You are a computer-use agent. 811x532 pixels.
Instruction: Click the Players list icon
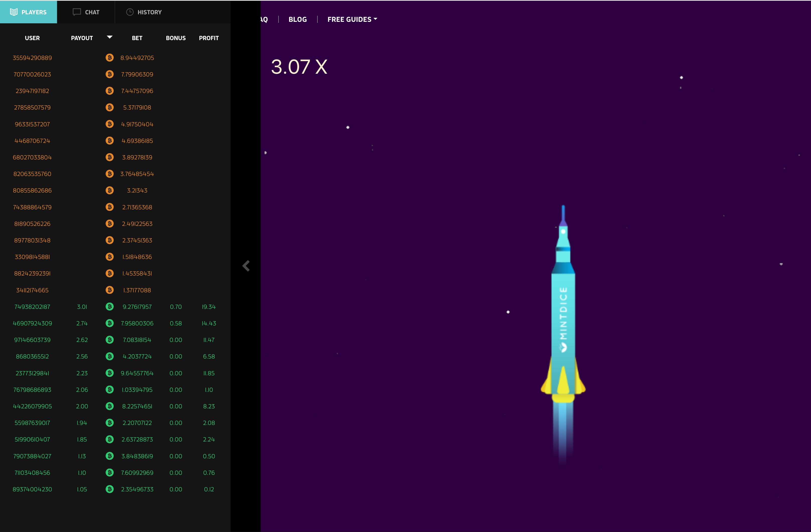tap(14, 12)
